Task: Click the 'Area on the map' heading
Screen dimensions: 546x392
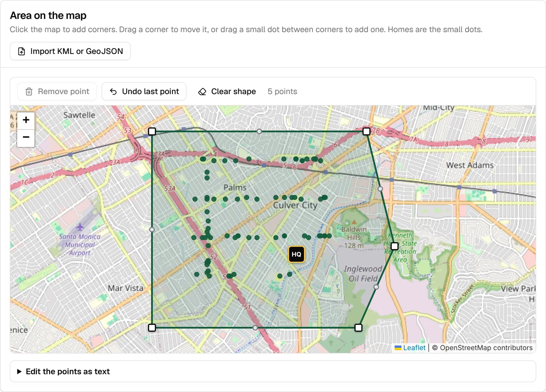Action: point(48,16)
